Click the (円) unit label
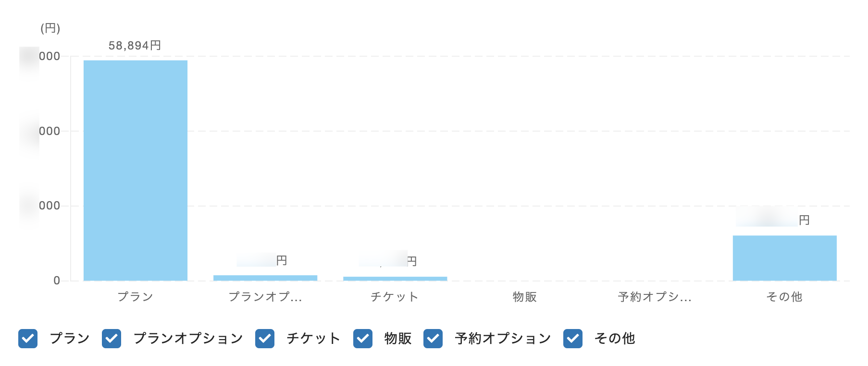This screenshot has height=366, width=868. [50, 28]
